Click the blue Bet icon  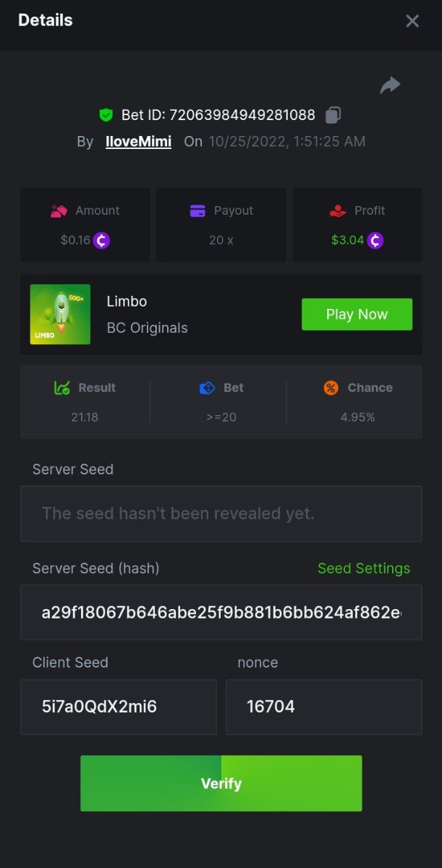click(x=207, y=388)
